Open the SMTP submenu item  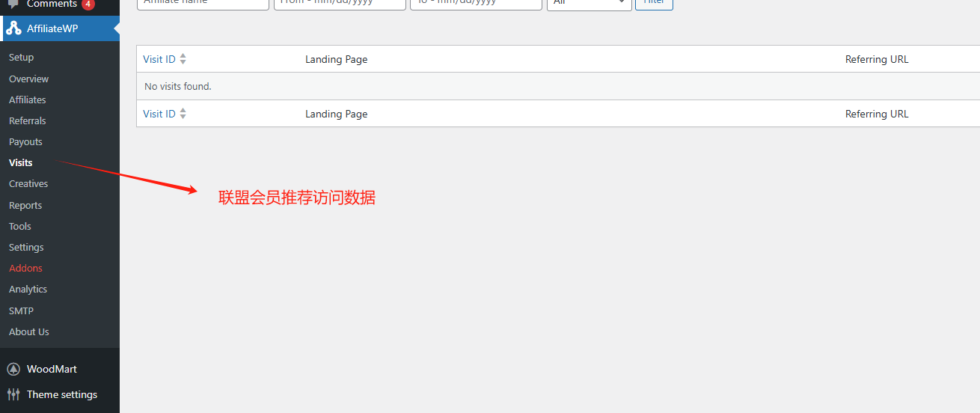[21, 310]
